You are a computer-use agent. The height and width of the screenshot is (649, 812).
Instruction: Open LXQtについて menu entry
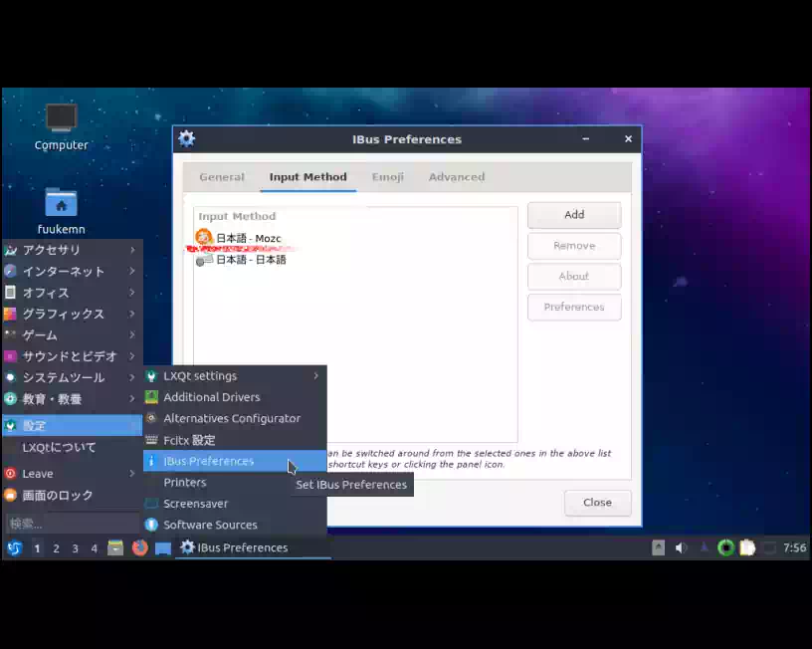click(73, 447)
